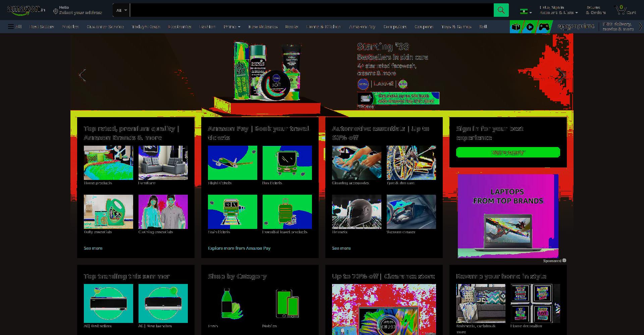644x335 pixels.
Task: Open Electronics in nav bar
Action: pyautogui.click(x=180, y=27)
